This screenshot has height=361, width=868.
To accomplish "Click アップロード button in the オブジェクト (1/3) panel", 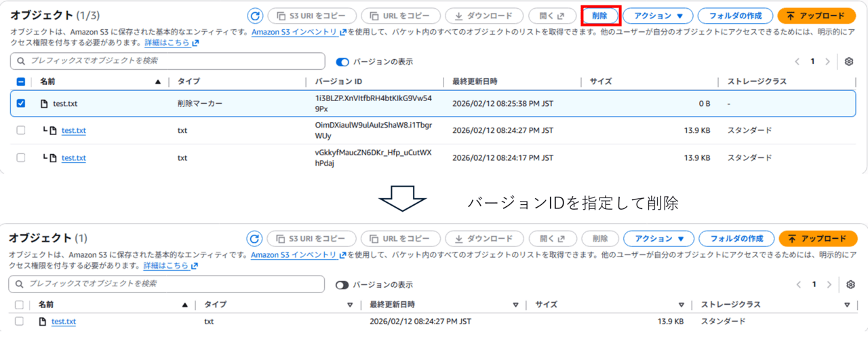I will [x=816, y=16].
